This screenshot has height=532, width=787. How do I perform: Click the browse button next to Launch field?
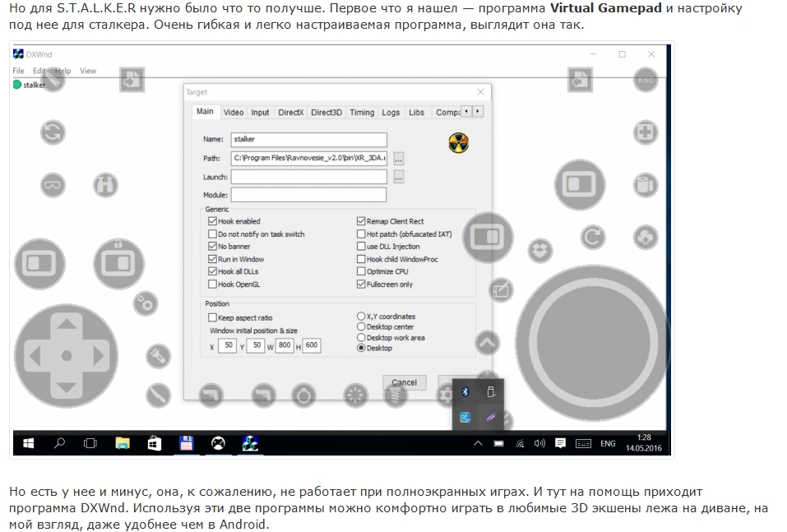(x=399, y=177)
